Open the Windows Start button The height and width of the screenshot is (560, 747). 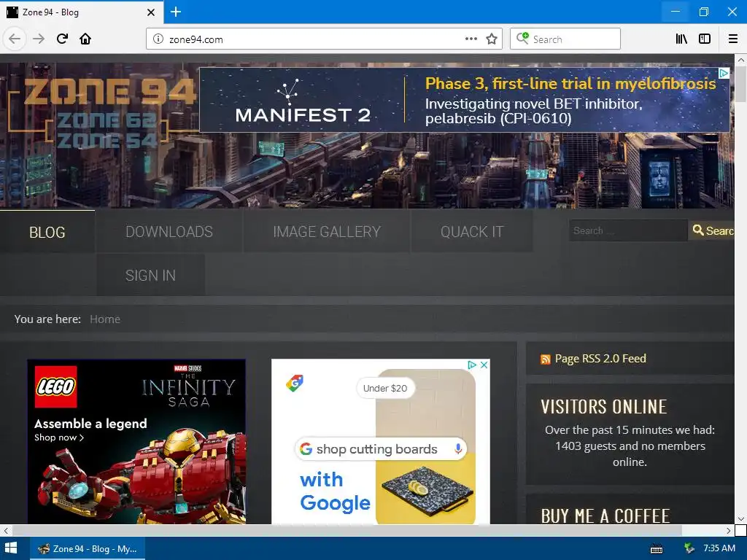point(11,548)
